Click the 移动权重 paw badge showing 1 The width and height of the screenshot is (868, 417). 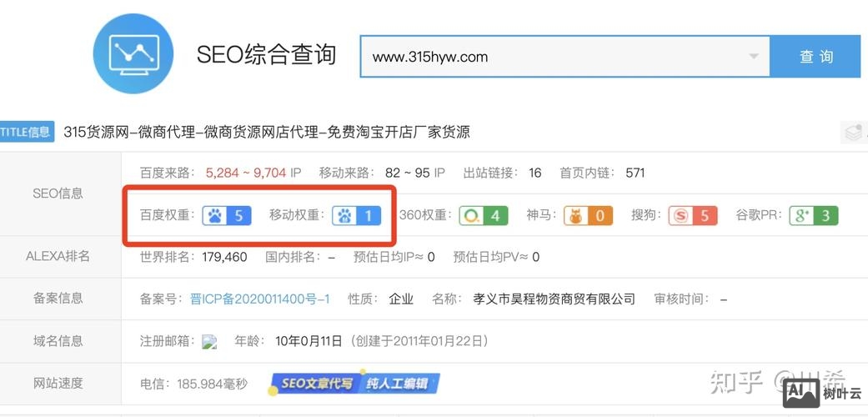click(x=357, y=215)
